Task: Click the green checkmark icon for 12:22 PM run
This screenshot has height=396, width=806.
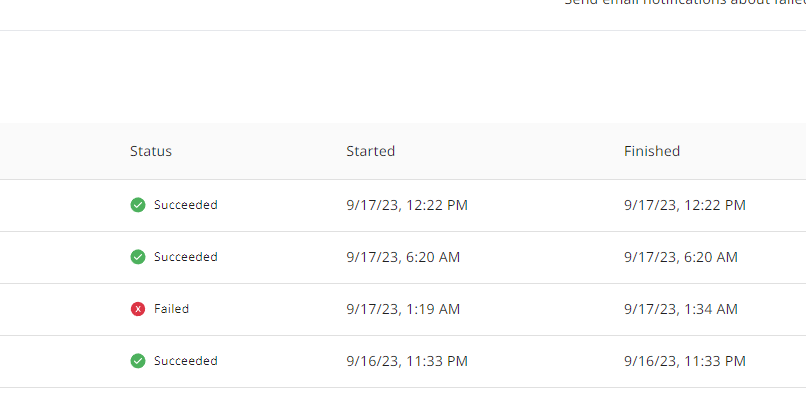Action: coord(138,205)
